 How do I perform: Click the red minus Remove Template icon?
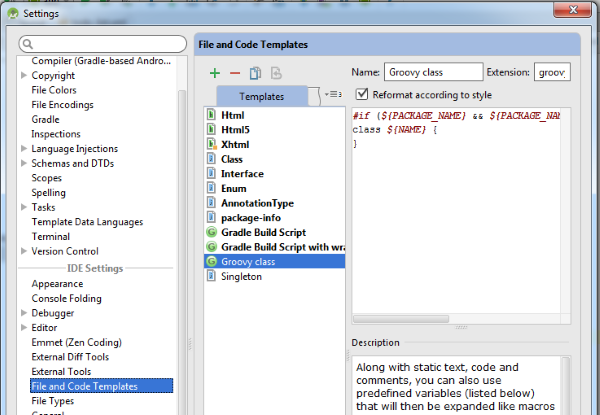click(235, 73)
